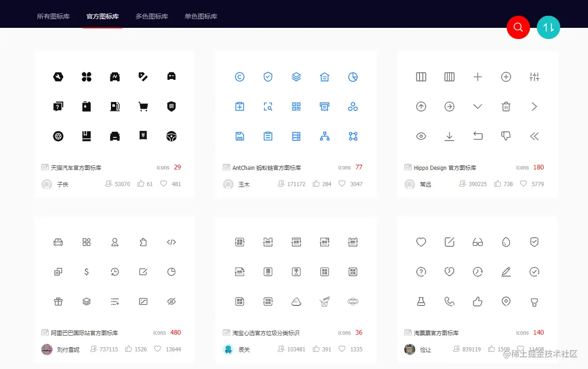Click the double left chevron icon
588x369 pixels.
(x=534, y=136)
